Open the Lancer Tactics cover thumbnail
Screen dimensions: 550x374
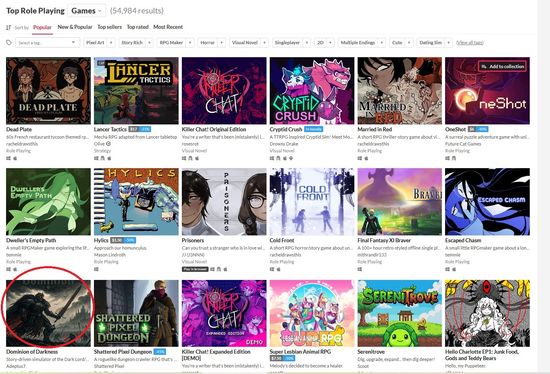(x=136, y=91)
